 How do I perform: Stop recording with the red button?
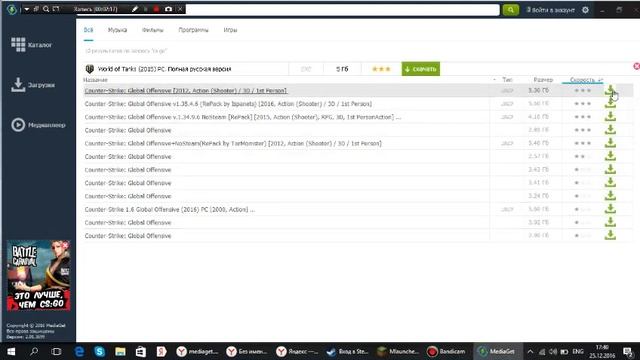pos(156,9)
